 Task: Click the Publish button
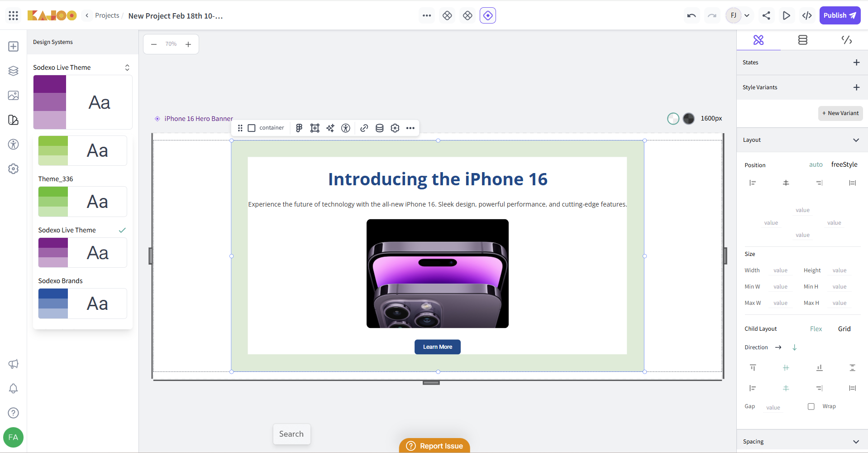click(x=840, y=15)
